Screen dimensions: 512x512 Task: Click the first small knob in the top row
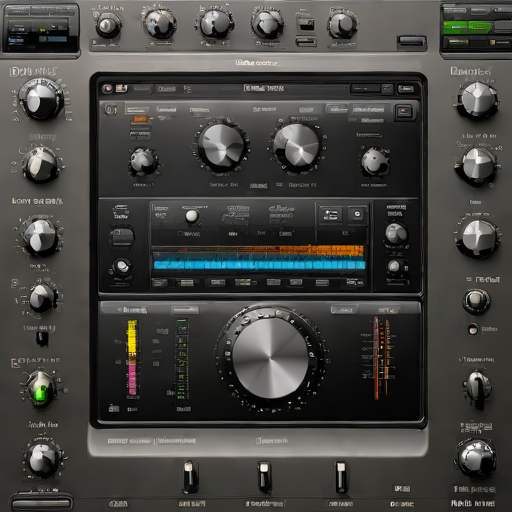coord(107,26)
